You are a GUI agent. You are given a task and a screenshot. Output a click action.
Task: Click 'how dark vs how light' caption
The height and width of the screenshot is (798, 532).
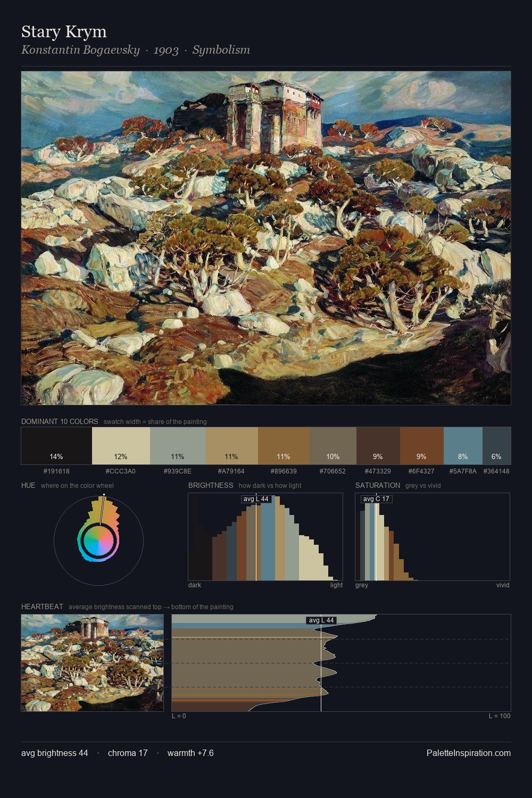[x=270, y=486]
